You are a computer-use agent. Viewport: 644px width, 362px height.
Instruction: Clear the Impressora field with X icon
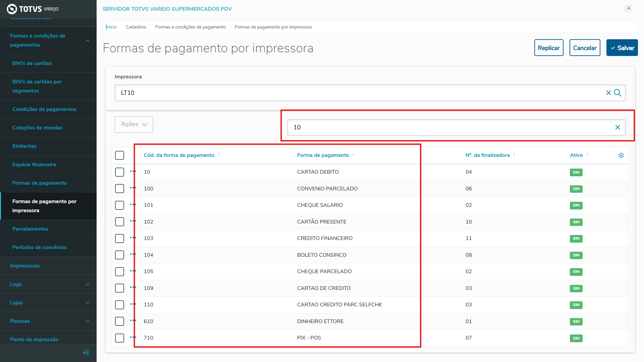point(608,93)
